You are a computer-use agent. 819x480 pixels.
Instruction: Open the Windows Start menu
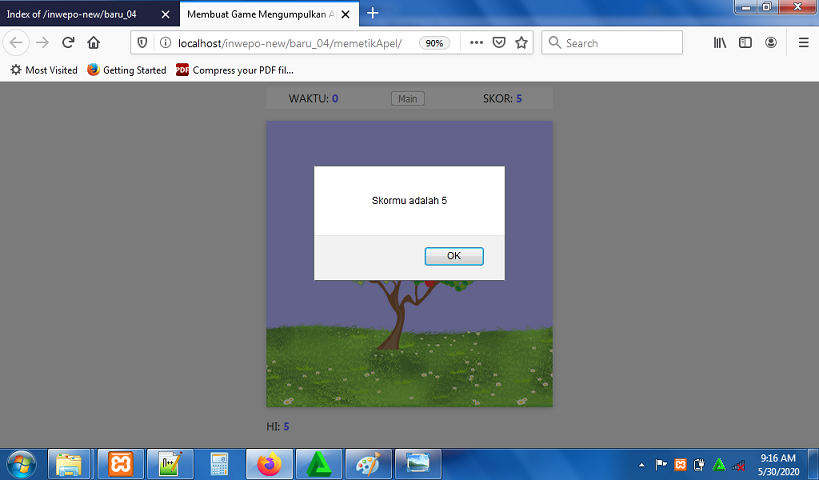[21, 464]
